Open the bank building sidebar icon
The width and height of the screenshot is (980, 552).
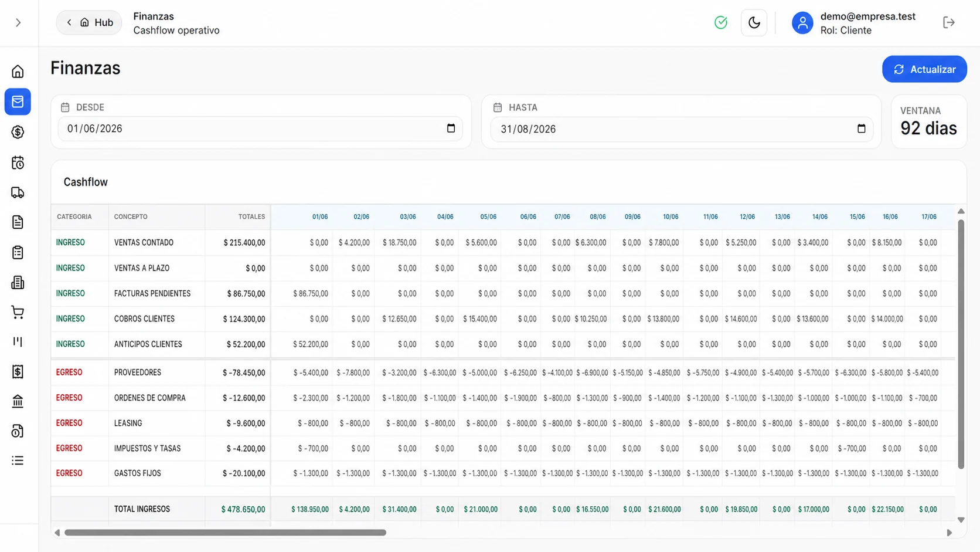point(18,401)
